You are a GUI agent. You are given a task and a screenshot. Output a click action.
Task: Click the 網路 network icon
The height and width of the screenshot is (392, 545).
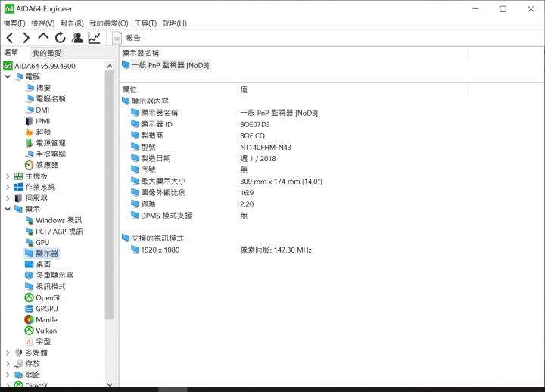18,375
